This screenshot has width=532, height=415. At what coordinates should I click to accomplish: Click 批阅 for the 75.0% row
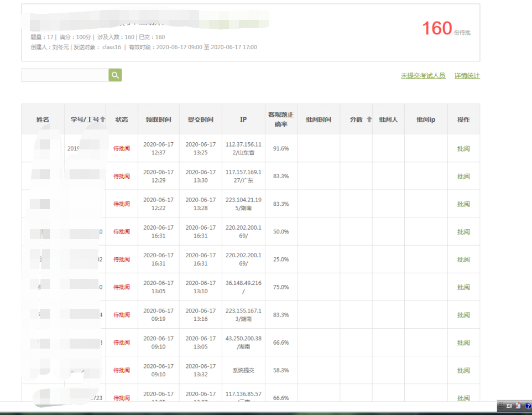463,287
